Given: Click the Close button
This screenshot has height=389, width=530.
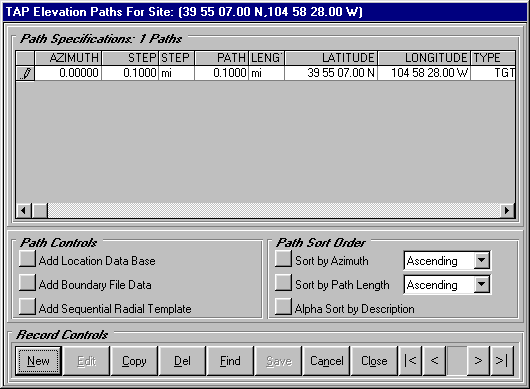Looking at the screenshot, I should tap(374, 361).
